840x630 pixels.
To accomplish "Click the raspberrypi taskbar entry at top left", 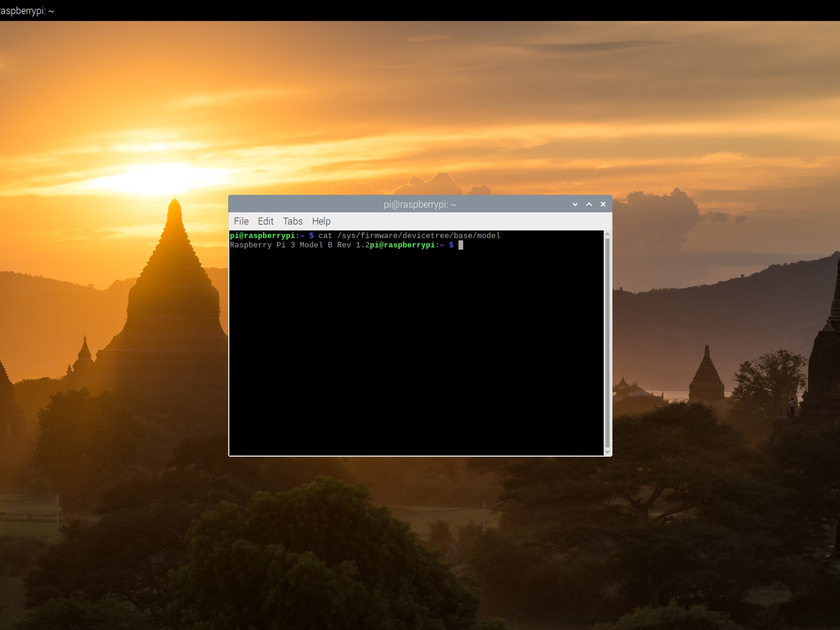I will click(27, 11).
